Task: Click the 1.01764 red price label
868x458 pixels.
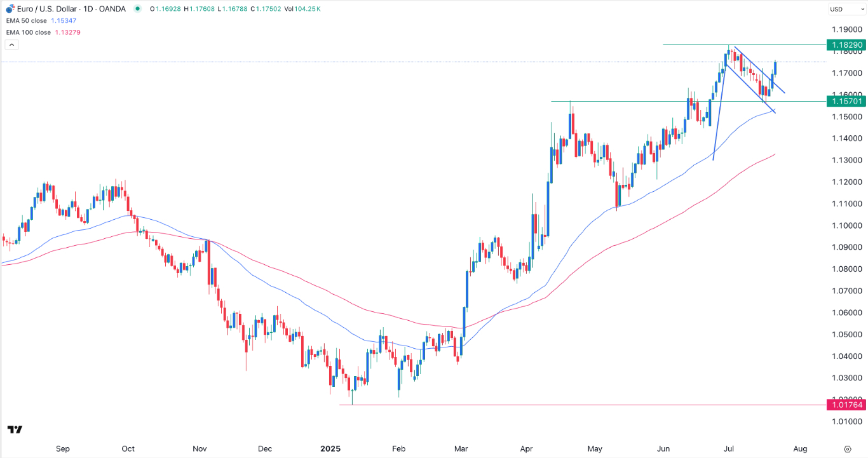Action: tap(846, 405)
